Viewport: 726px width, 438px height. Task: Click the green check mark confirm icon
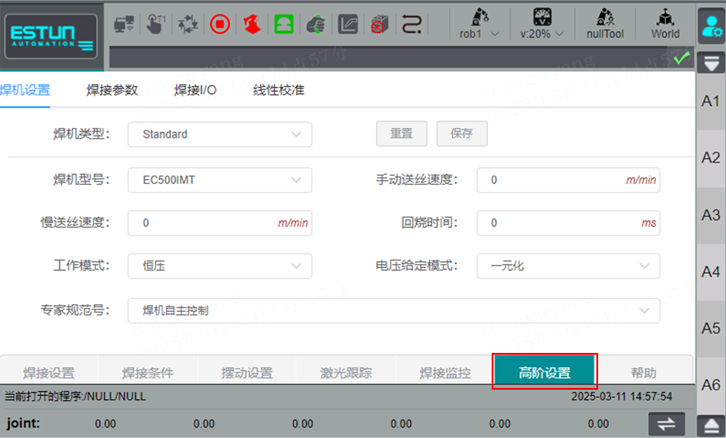tap(682, 58)
